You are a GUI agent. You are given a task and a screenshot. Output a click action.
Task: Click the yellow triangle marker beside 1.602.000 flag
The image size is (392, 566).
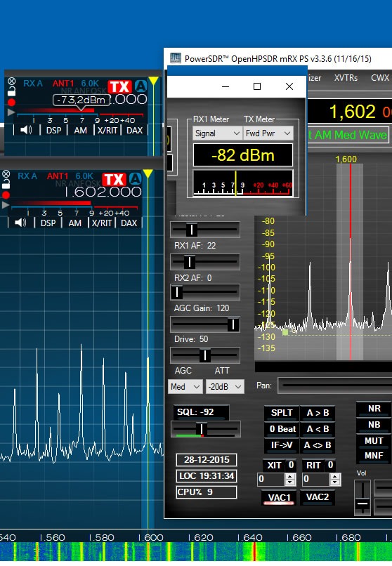click(148, 173)
